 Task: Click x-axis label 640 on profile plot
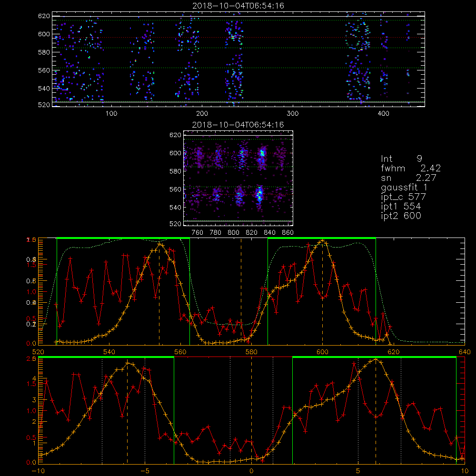(465, 352)
